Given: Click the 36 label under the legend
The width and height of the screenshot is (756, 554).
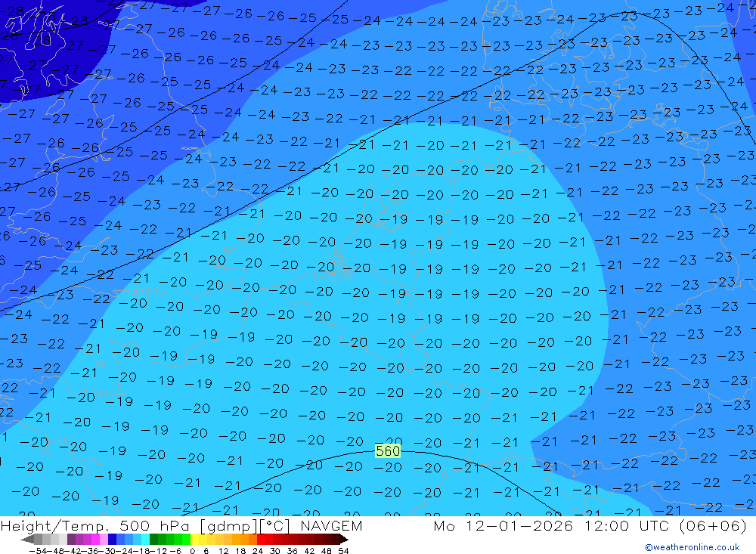Looking at the screenshot, I should pos(292,551).
